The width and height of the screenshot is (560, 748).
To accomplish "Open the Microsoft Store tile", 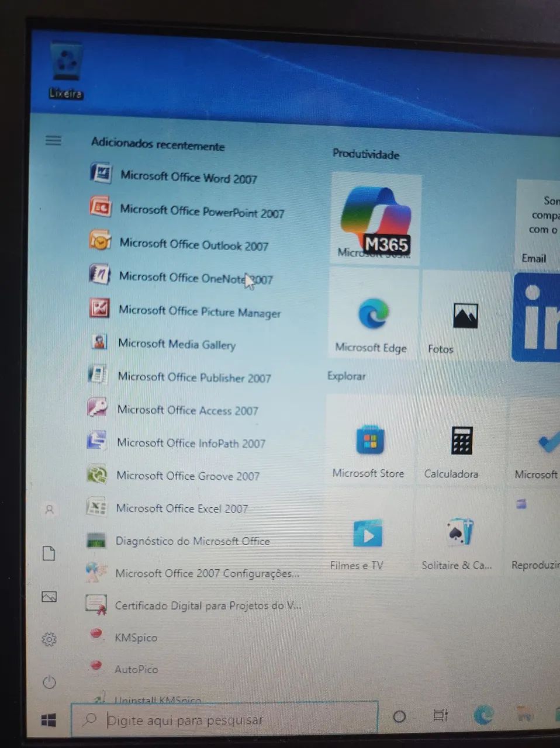I will tap(369, 439).
